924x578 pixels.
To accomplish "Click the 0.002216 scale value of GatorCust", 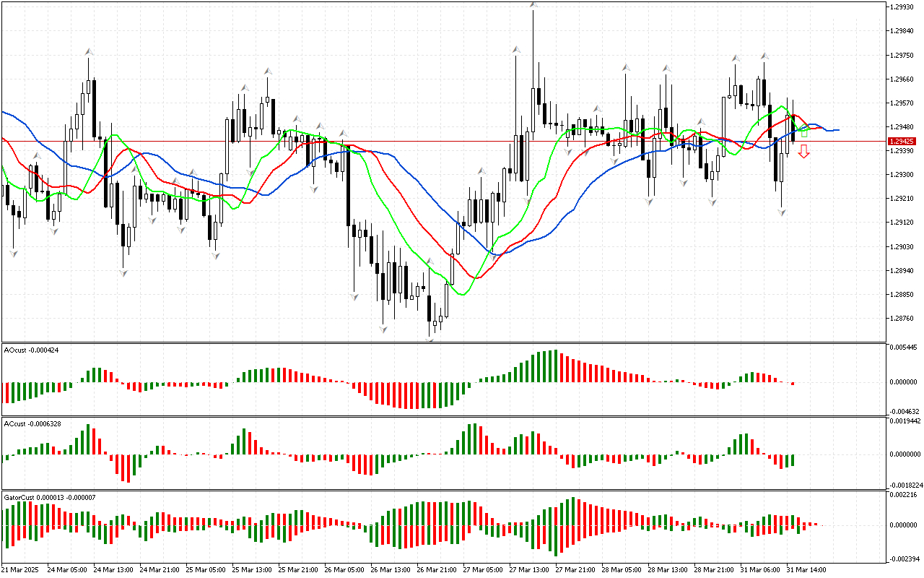I will pos(904,495).
